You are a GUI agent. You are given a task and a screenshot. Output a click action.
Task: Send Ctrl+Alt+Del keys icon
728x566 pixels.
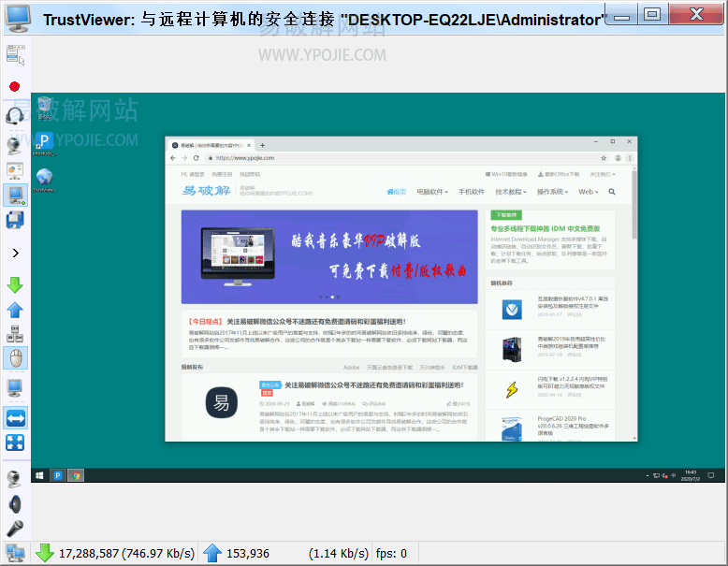click(15, 333)
